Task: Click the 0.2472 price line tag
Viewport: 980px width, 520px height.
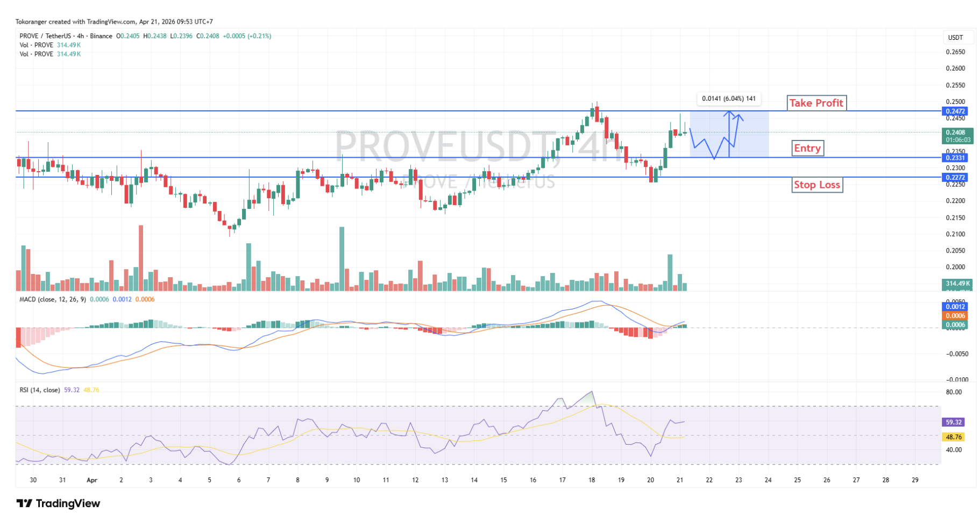Action: (x=956, y=111)
